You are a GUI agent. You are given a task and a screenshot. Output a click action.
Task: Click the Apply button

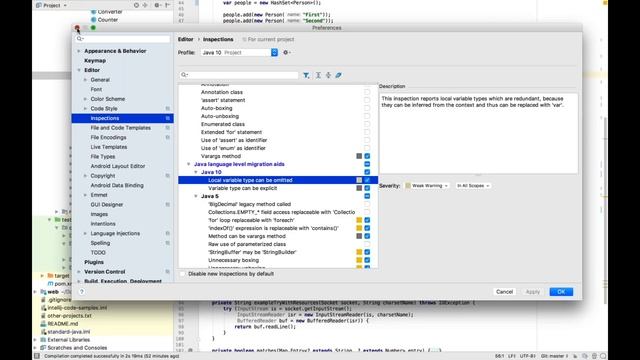(x=533, y=292)
